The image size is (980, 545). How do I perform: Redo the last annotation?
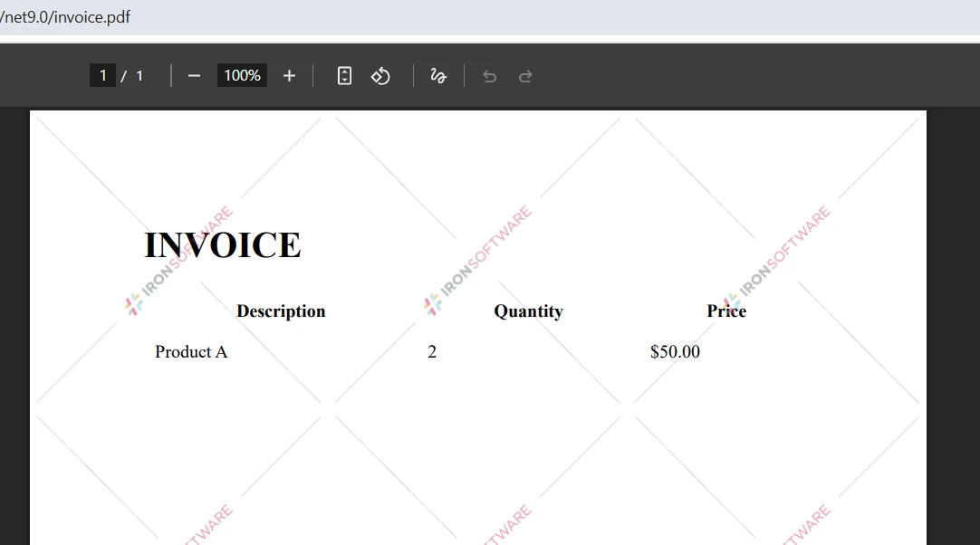pyautogui.click(x=525, y=76)
